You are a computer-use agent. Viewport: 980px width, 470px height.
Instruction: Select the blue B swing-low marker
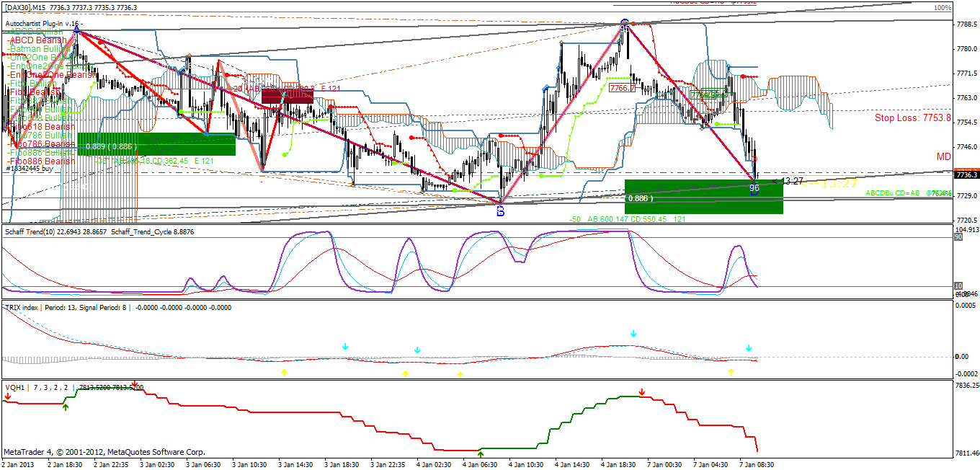[x=500, y=210]
